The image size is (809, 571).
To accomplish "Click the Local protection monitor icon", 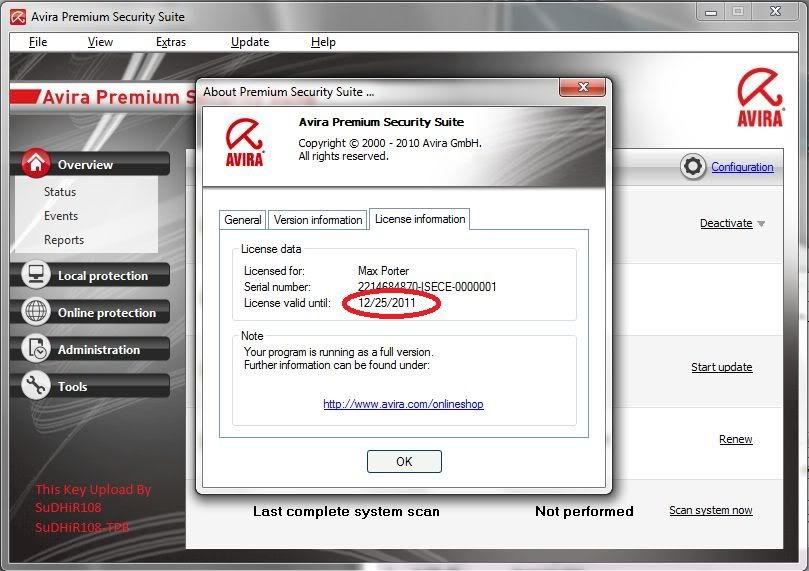I will tap(36, 275).
